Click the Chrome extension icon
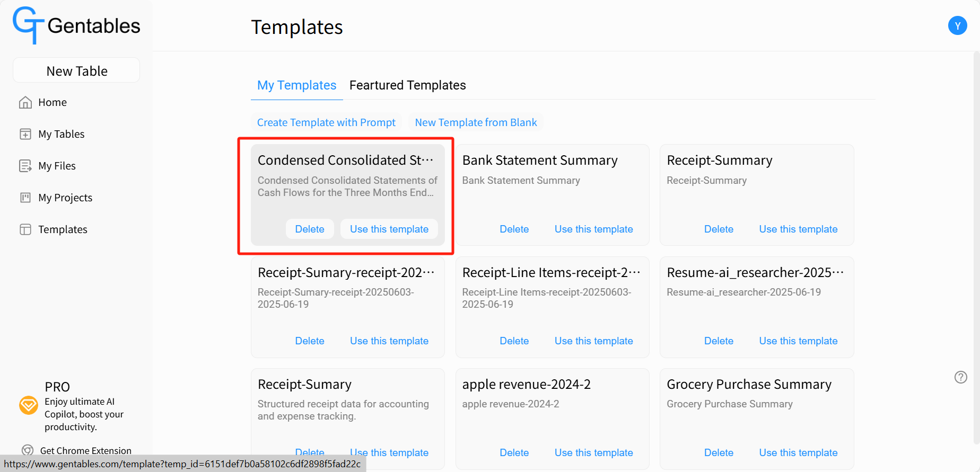This screenshot has width=980, height=472. coord(28,450)
